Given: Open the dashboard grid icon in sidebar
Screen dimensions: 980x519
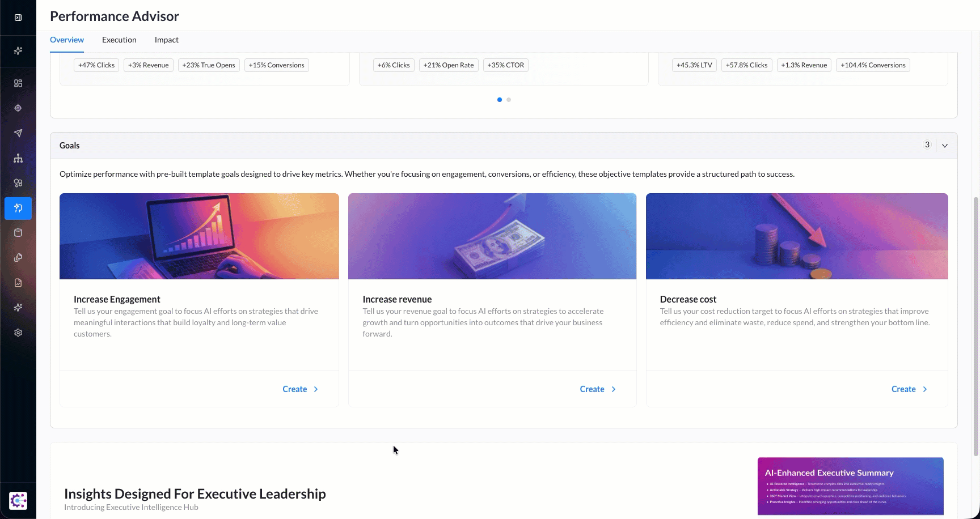Looking at the screenshot, I should coord(18,83).
